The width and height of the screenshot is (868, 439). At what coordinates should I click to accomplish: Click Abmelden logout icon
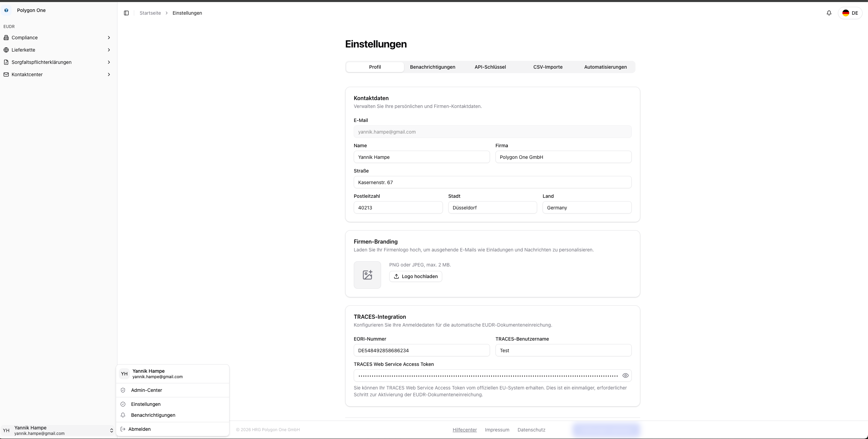(x=123, y=429)
